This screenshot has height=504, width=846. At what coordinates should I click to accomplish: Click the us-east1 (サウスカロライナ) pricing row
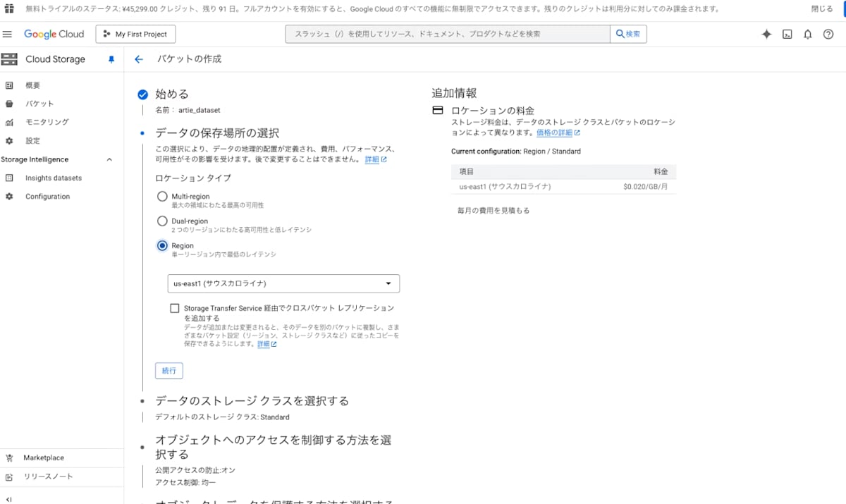563,187
